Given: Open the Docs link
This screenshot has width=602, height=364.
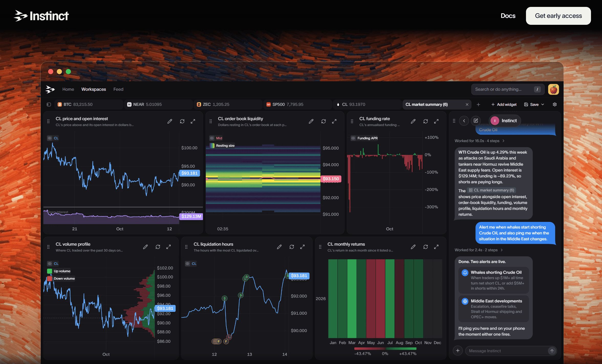Looking at the screenshot, I should [508, 16].
